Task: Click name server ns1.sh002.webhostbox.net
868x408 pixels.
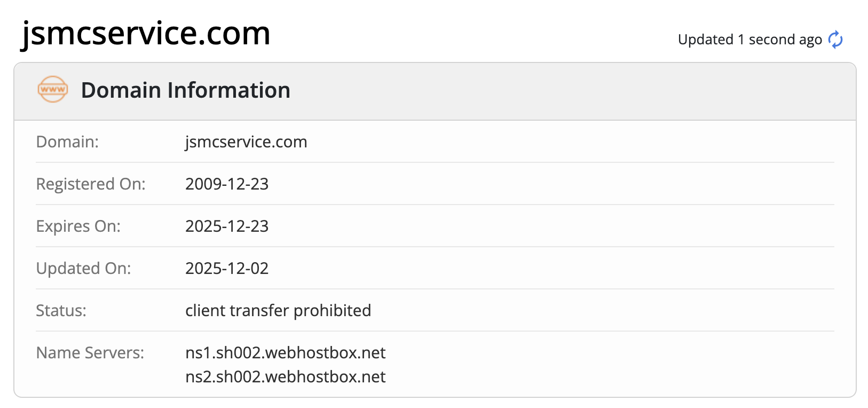Action: [x=285, y=353]
